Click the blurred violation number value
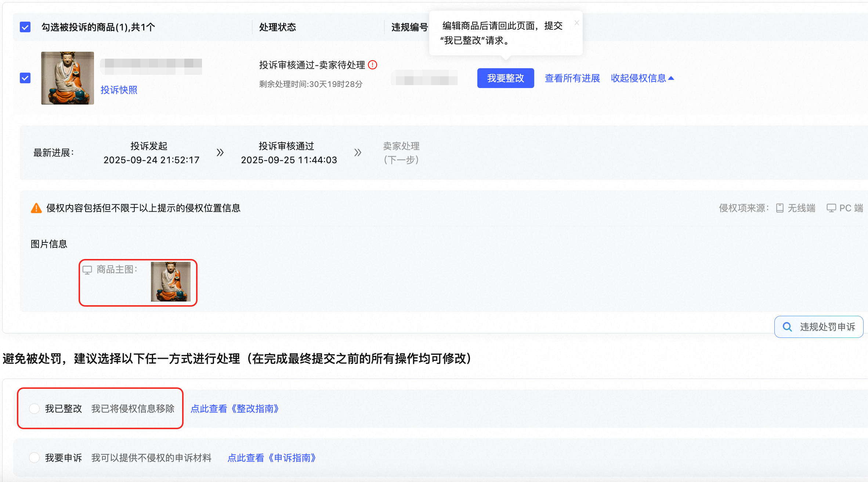868x482 pixels. 424,78
